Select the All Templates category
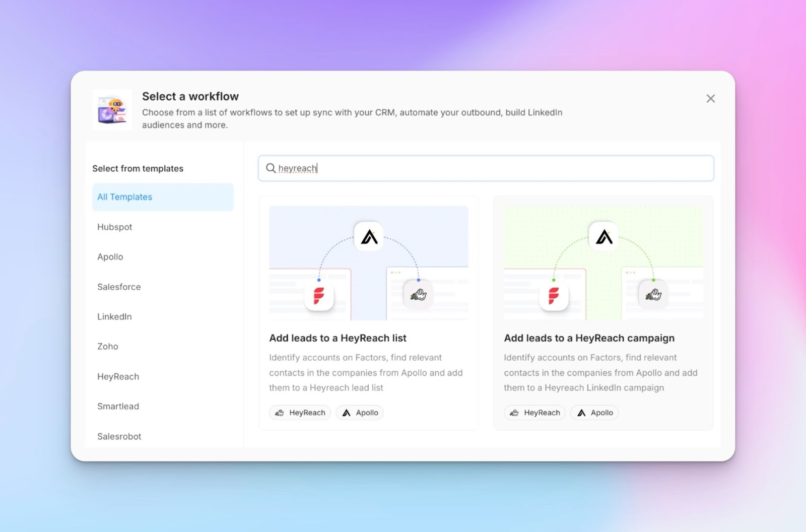The height and width of the screenshot is (532, 806). pos(163,197)
